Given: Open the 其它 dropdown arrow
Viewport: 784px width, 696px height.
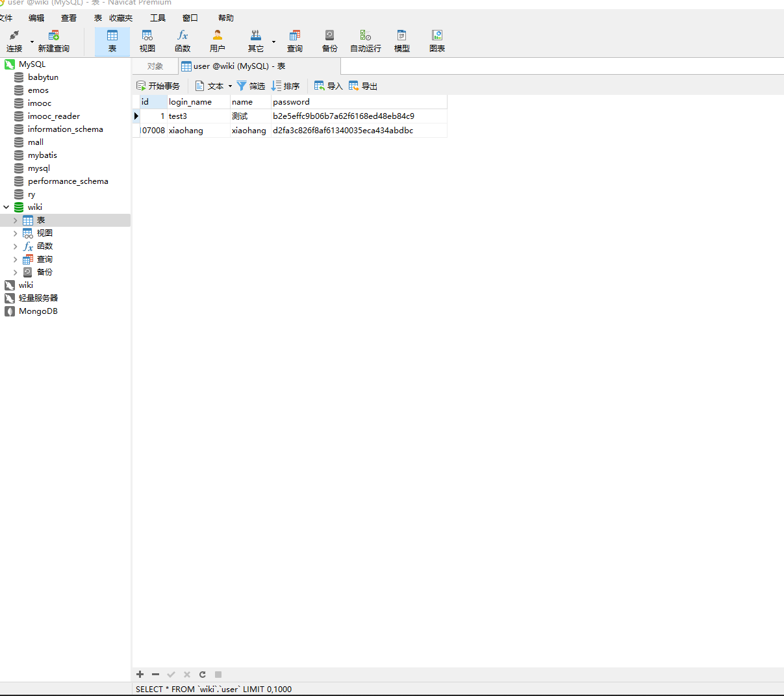Looking at the screenshot, I should pos(273,42).
